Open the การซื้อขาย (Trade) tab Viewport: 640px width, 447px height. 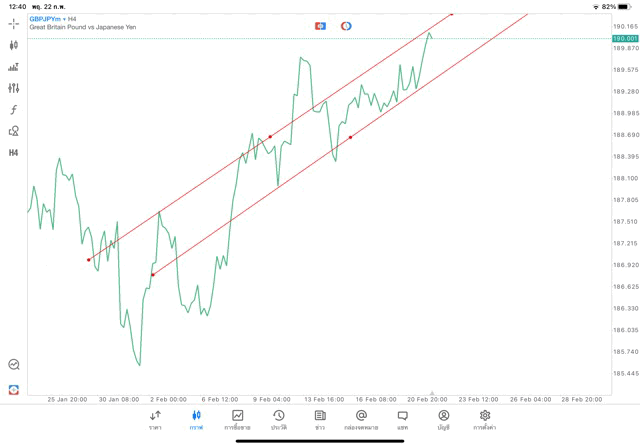point(237,419)
